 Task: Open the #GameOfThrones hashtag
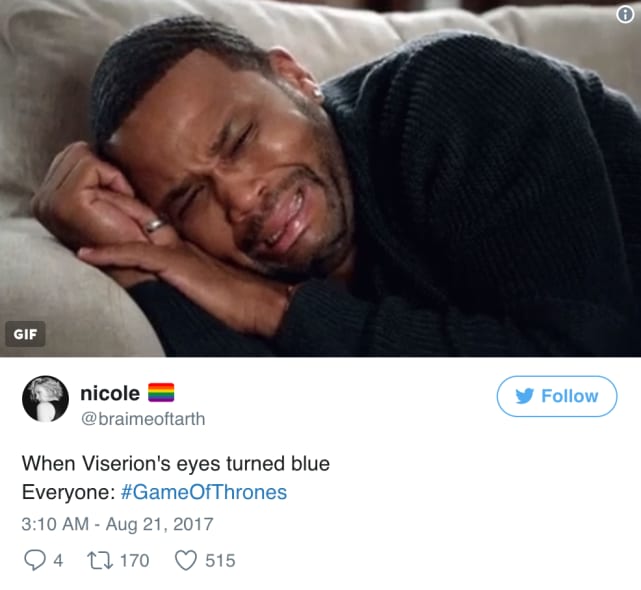pos(204,492)
